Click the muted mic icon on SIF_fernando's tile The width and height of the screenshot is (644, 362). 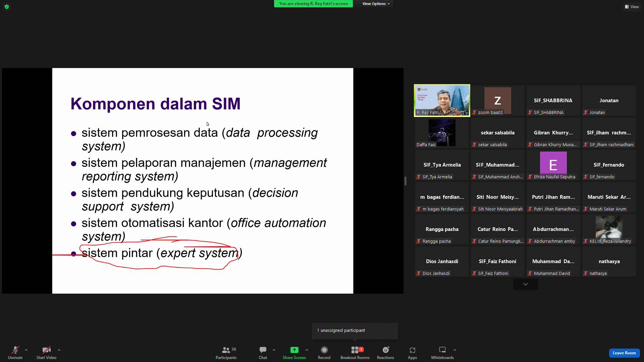586,177
